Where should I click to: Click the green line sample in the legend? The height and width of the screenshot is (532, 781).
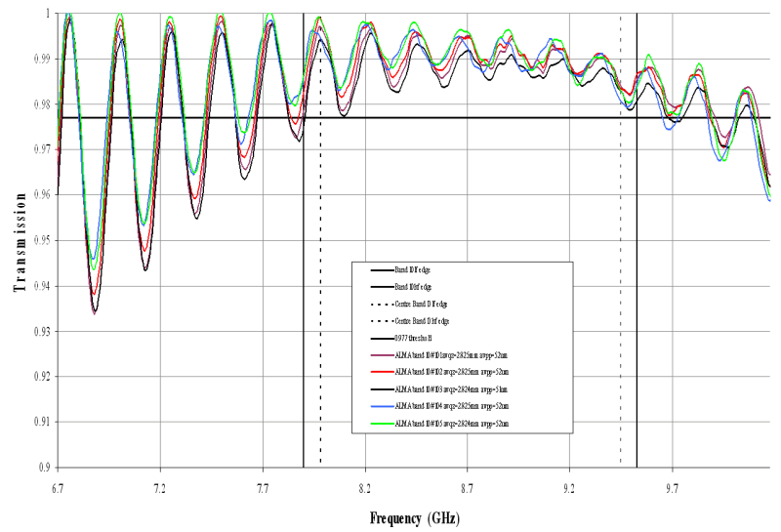pos(382,424)
